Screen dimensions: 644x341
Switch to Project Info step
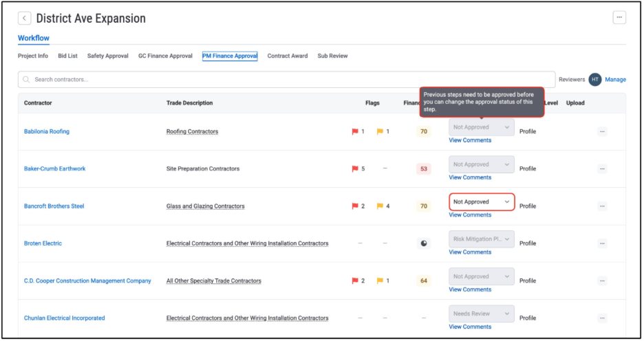coord(33,56)
